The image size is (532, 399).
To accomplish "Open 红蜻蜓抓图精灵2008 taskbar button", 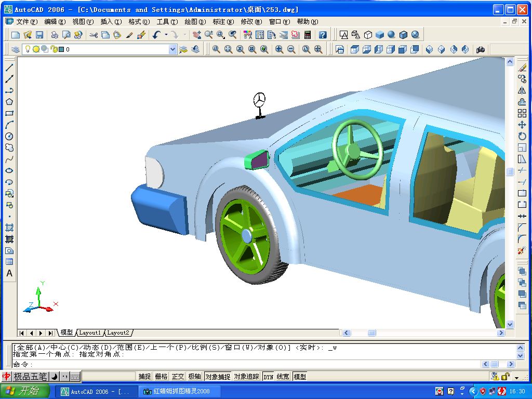I will coord(180,391).
